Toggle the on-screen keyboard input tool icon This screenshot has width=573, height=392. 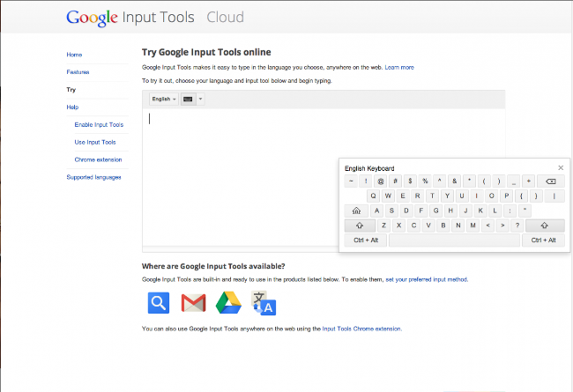click(x=188, y=99)
